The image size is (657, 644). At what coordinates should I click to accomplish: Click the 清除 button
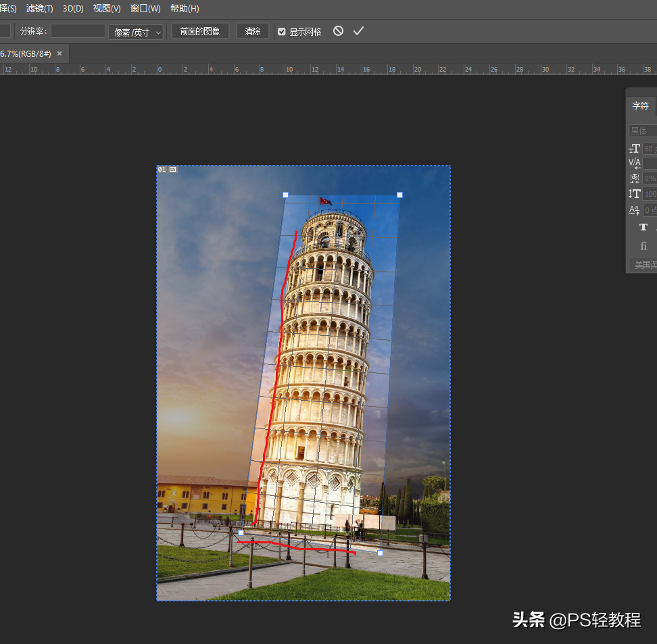(253, 32)
